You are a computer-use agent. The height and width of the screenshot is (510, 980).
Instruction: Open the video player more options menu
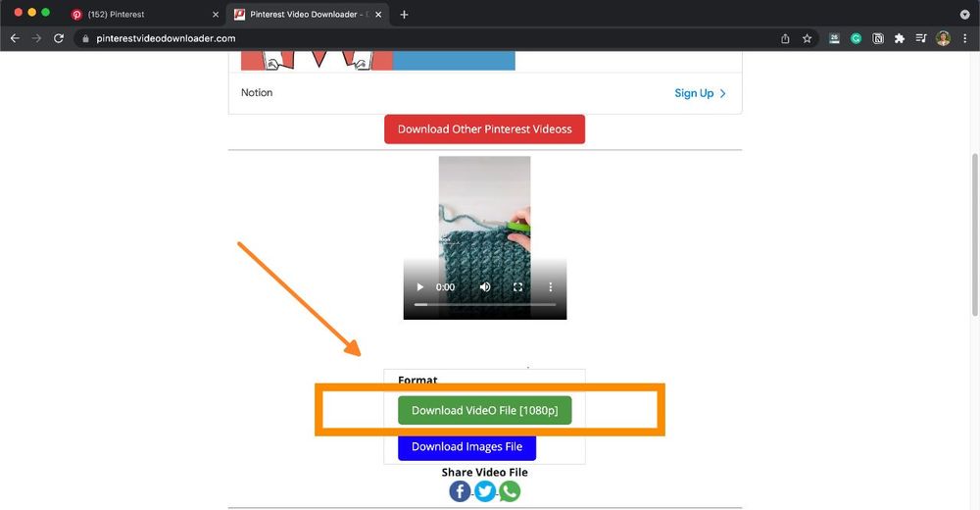[550, 287]
